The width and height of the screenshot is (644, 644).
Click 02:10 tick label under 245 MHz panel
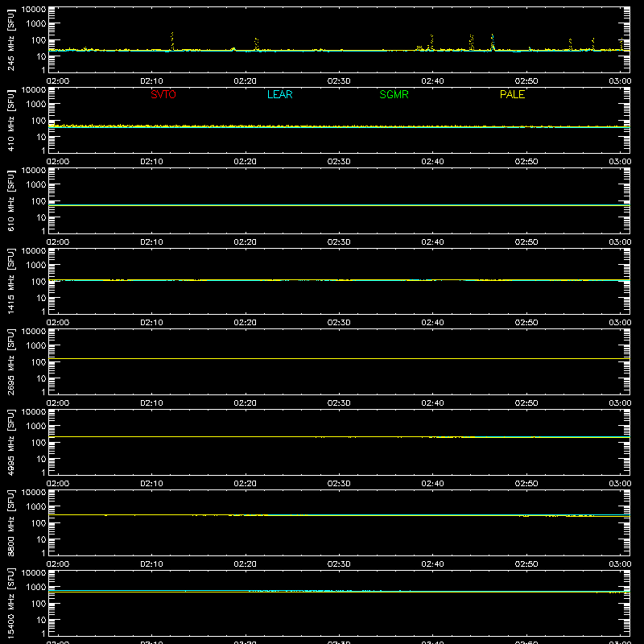(151, 81)
